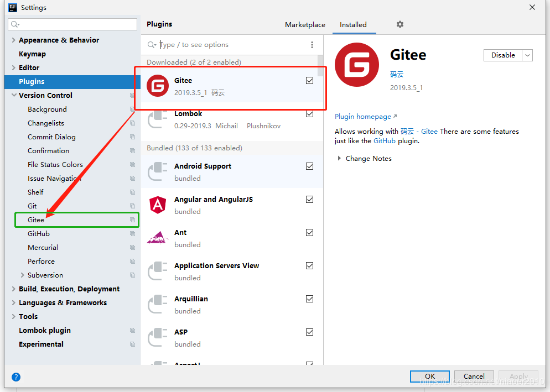
Task: Click the project-level icon beside Background
Action: [x=132, y=109]
